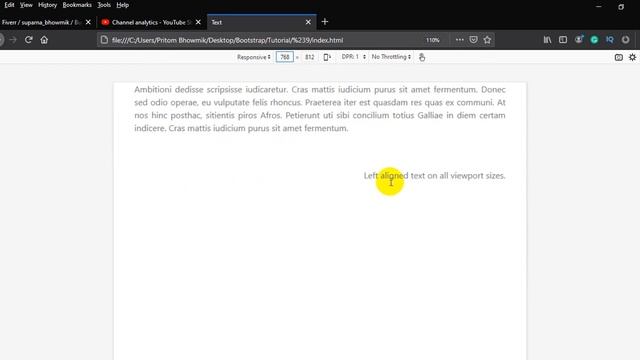Open the Bookmarks menu
This screenshot has height=360, width=640.
(x=77, y=5)
